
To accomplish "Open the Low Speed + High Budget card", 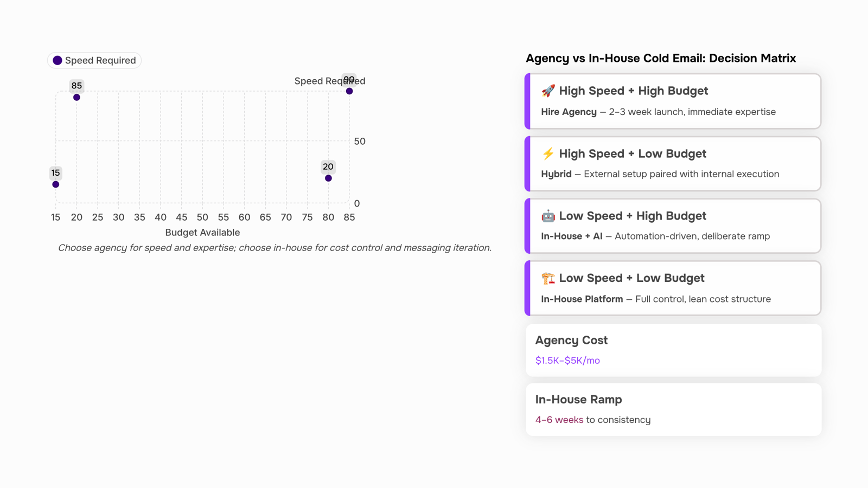I will coord(673,226).
